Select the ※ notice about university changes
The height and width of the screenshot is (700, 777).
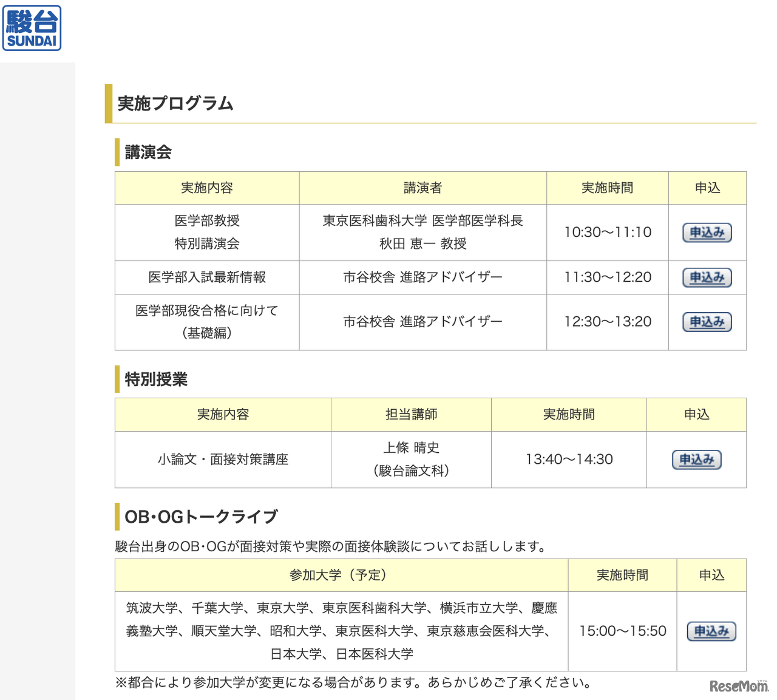[354, 682]
